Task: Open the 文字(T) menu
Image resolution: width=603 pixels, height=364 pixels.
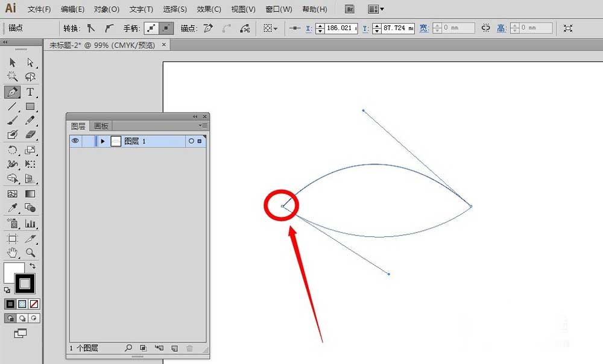Action: (x=141, y=9)
